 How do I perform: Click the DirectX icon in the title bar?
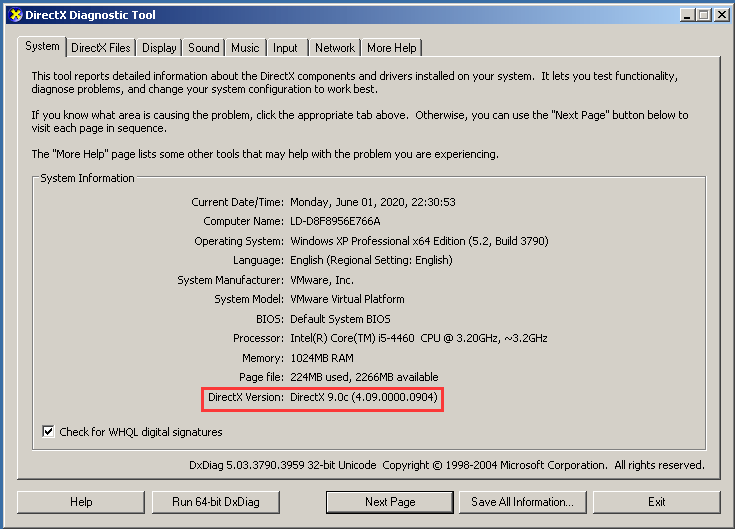coord(15,15)
